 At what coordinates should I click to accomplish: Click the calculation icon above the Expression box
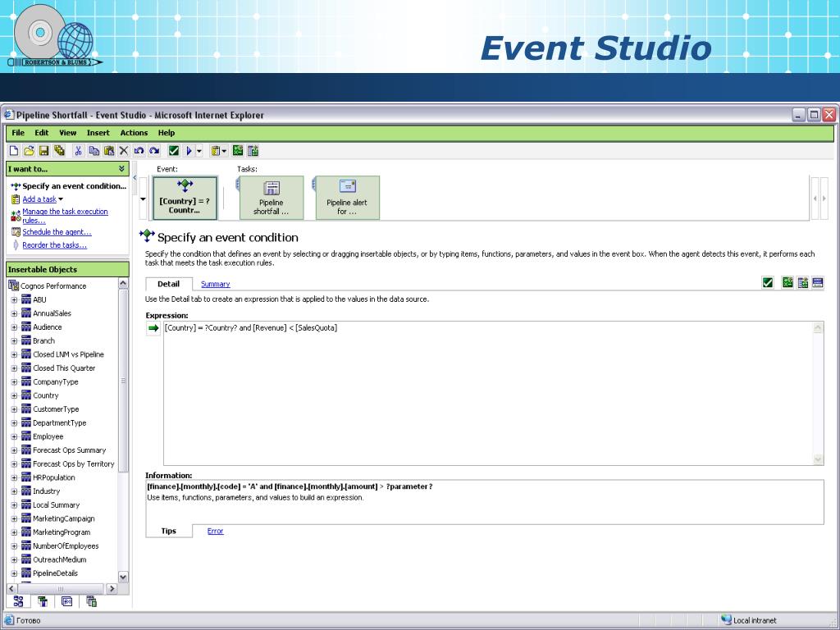pyautogui.click(x=787, y=282)
